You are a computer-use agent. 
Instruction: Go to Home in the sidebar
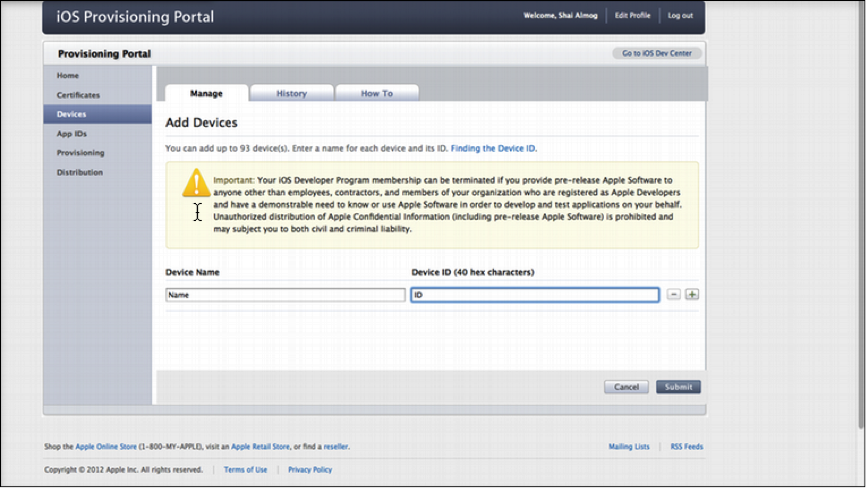pos(68,76)
